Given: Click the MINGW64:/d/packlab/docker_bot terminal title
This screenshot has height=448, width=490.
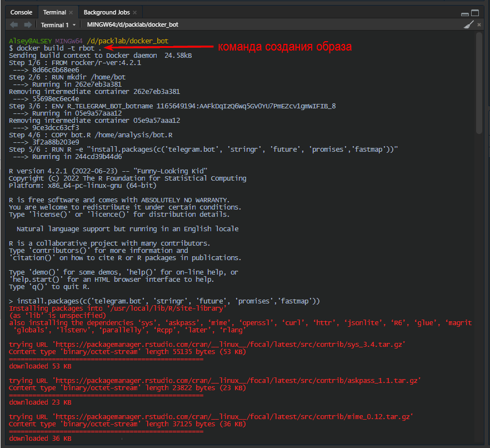Looking at the screenshot, I should point(132,25).
